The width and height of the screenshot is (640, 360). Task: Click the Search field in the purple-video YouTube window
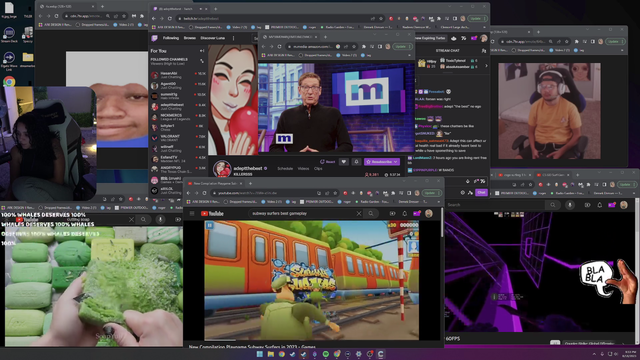(496, 205)
